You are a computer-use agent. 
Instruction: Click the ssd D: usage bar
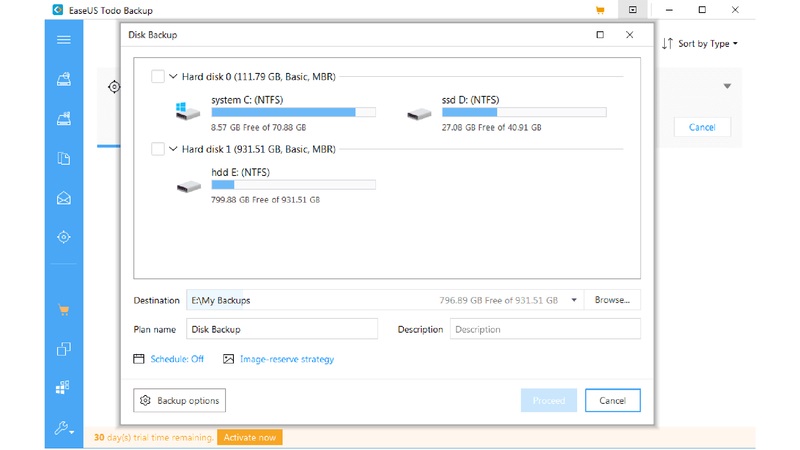[524, 112]
